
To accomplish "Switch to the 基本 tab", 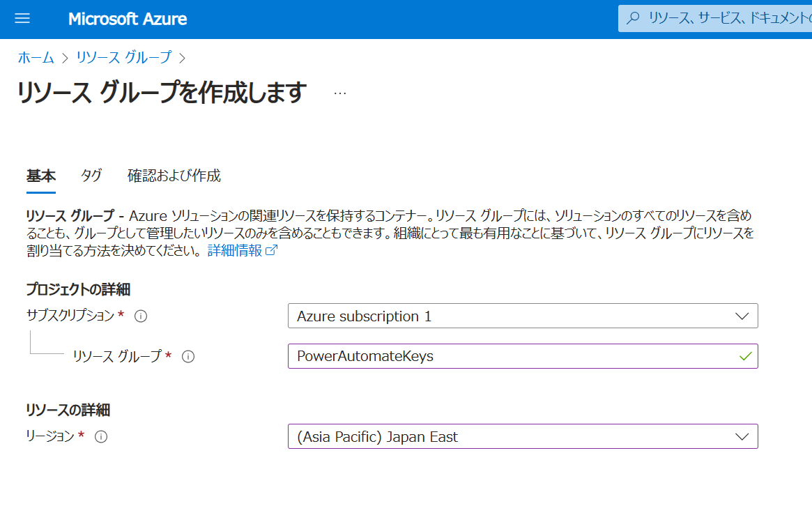I will click(x=41, y=176).
